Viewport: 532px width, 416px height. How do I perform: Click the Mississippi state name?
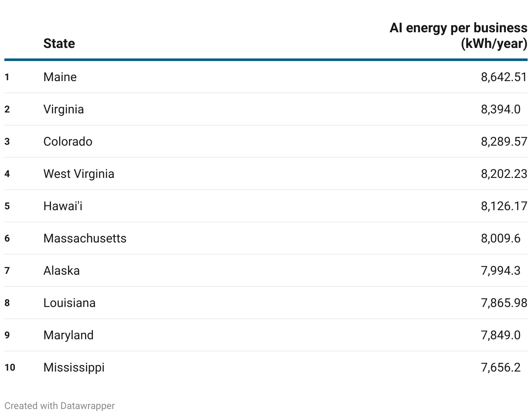pos(74,368)
